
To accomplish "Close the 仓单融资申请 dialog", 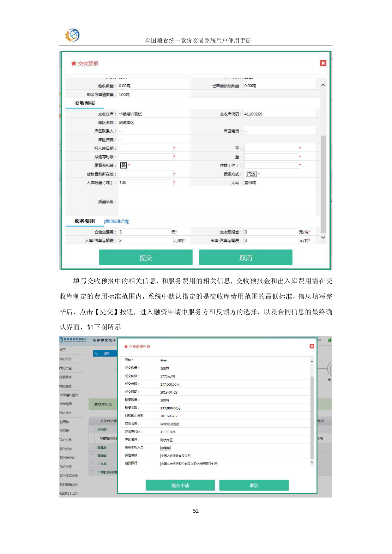I will (312, 346).
